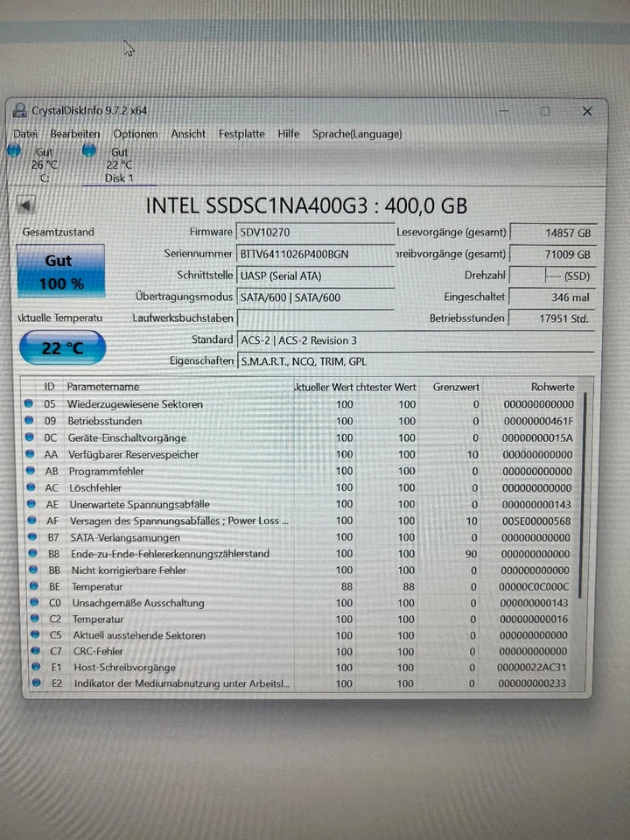Viewport: 630px width, 840px height.
Task: Click the Rohwerte column header
Action: pos(552,387)
